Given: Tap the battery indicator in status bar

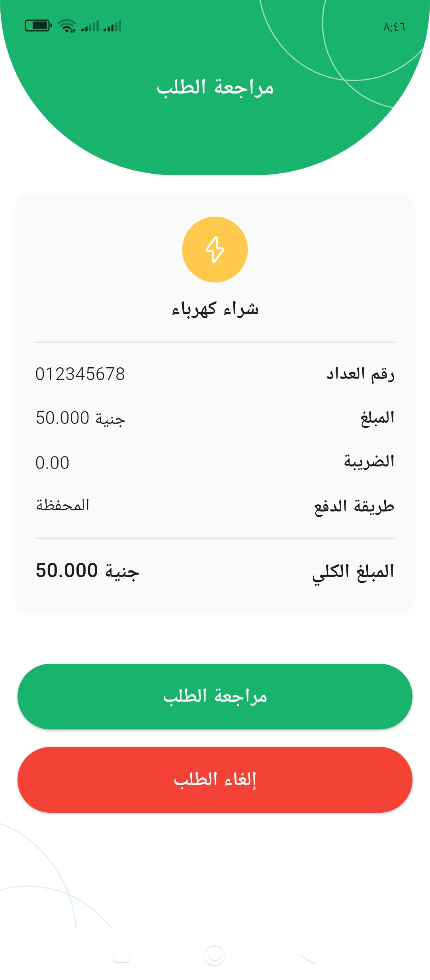Looking at the screenshot, I should [x=38, y=26].
